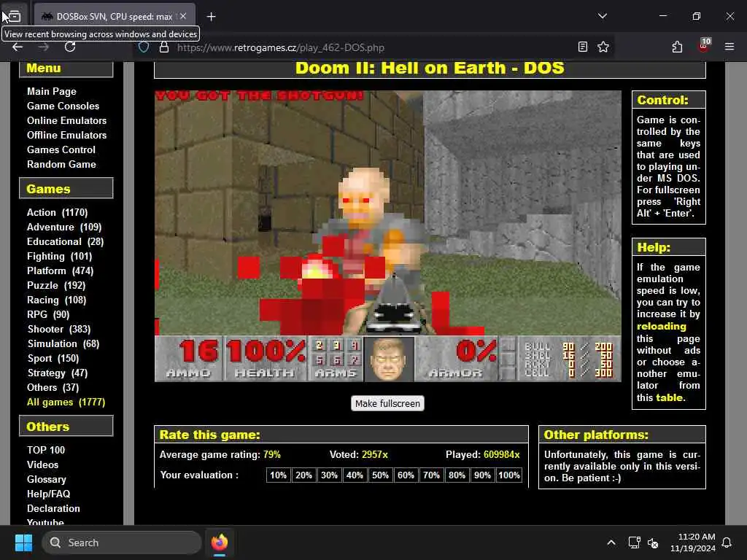Browse RPG (90) games

[x=48, y=314]
